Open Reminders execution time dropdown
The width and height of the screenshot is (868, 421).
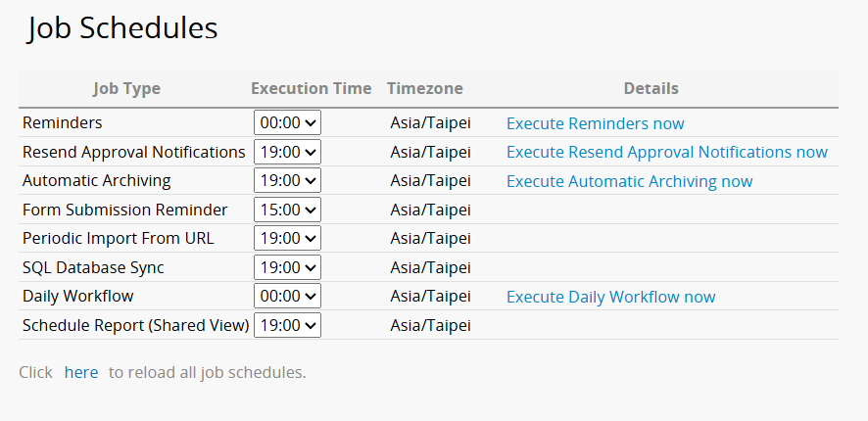click(x=287, y=123)
